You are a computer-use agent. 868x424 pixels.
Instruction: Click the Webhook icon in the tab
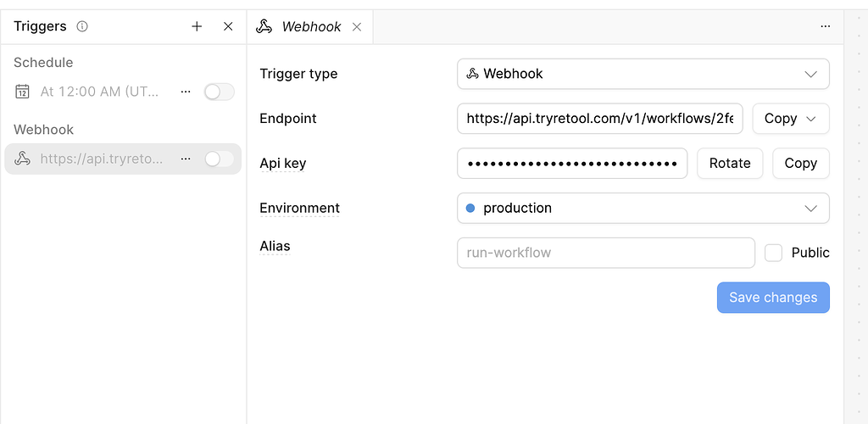[x=264, y=26]
